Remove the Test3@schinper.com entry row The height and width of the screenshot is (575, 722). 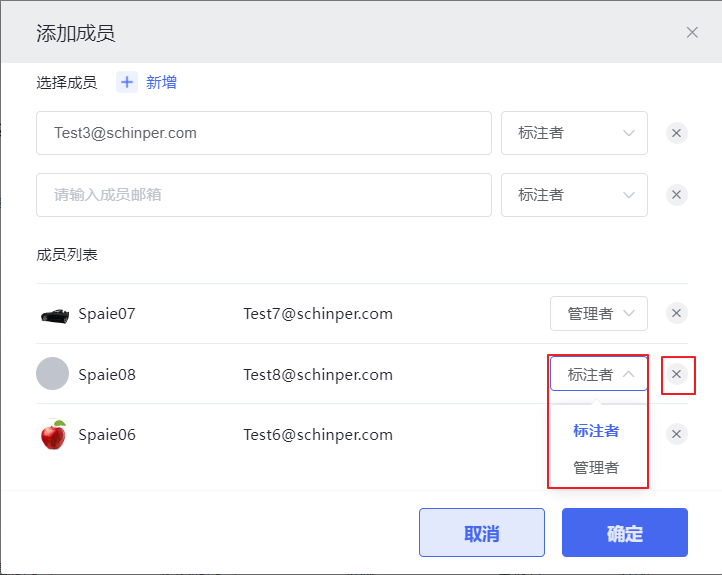pyautogui.click(x=676, y=133)
